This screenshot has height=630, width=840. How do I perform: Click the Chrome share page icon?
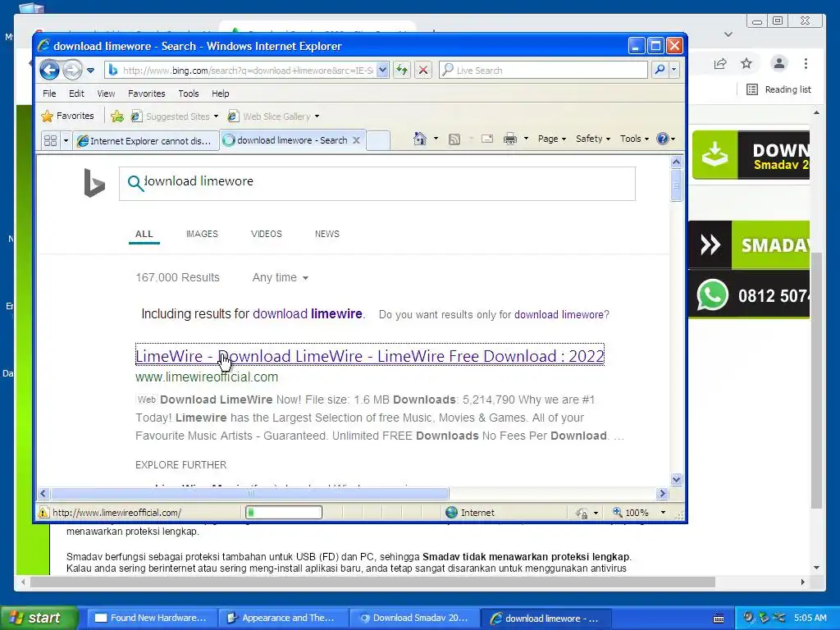(720, 64)
